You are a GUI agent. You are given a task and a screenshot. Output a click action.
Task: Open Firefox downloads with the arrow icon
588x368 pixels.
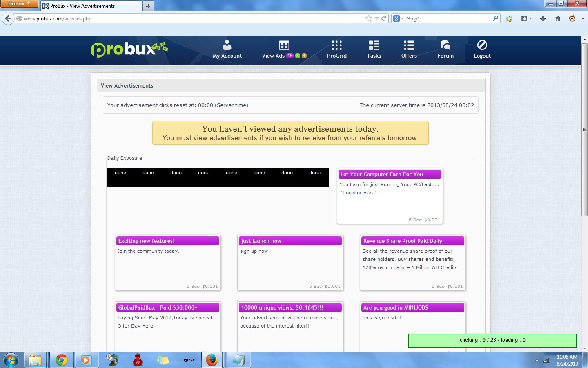[x=542, y=18]
